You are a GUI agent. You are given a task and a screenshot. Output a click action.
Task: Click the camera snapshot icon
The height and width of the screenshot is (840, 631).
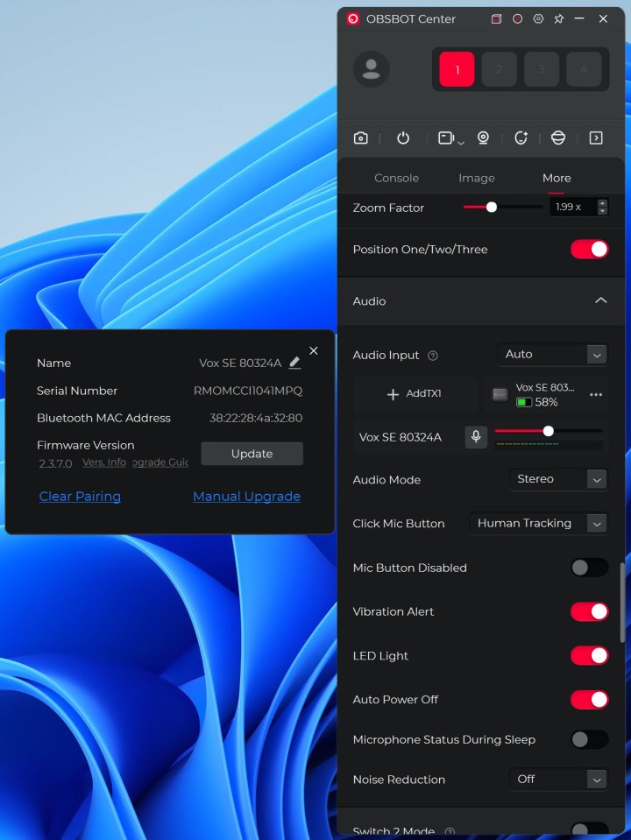360,138
